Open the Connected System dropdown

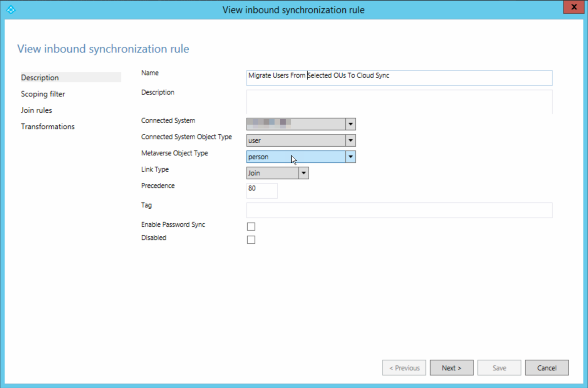click(x=350, y=124)
